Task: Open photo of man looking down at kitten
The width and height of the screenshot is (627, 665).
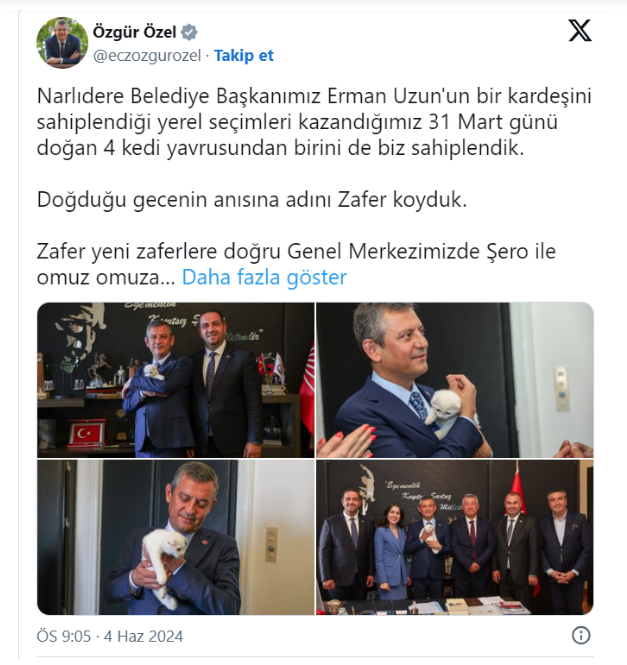Action: click(176, 537)
